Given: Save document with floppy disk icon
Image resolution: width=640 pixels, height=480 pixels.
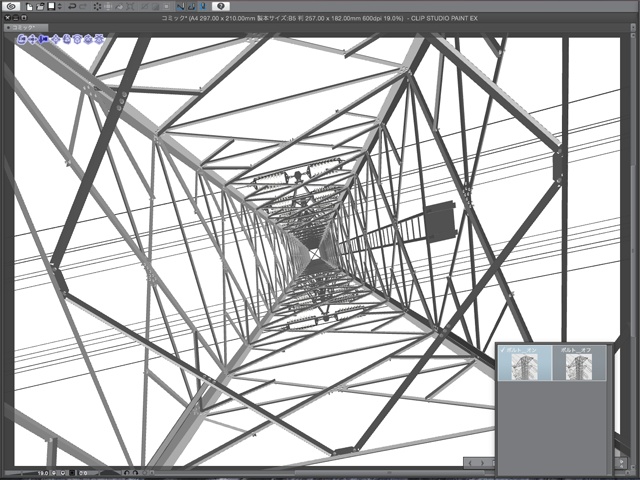Looking at the screenshot, I should [51, 6].
